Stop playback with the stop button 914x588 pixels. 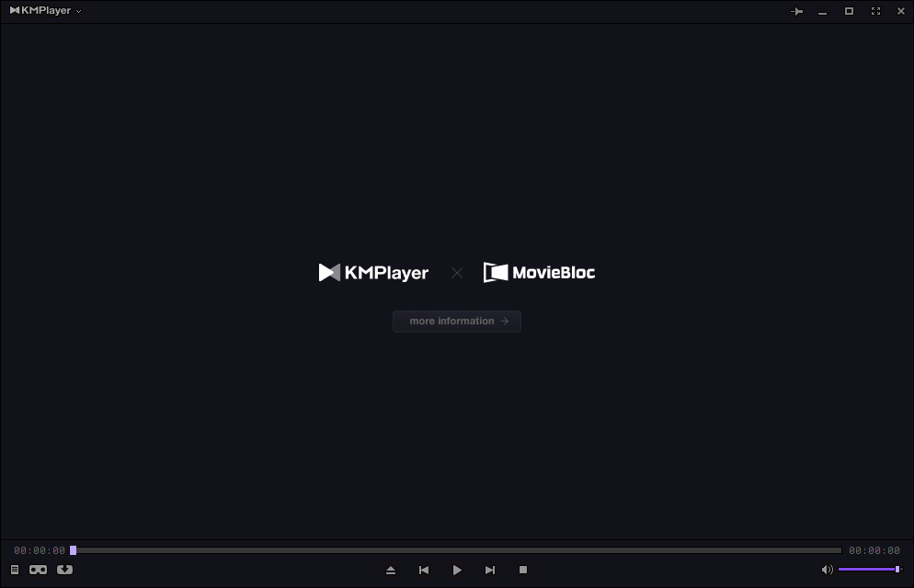(523, 570)
